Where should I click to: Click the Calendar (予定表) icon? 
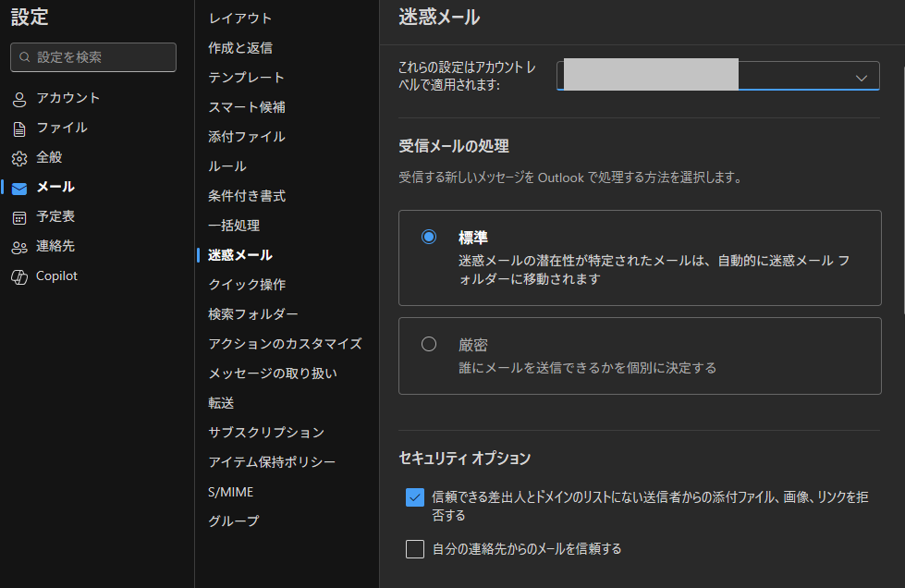(x=19, y=217)
